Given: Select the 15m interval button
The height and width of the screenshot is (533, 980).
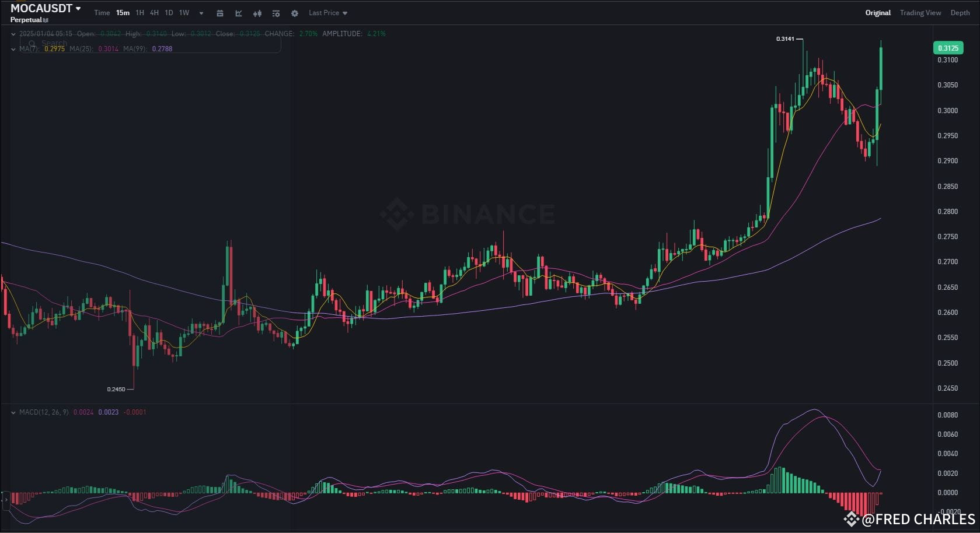Looking at the screenshot, I should [x=123, y=12].
